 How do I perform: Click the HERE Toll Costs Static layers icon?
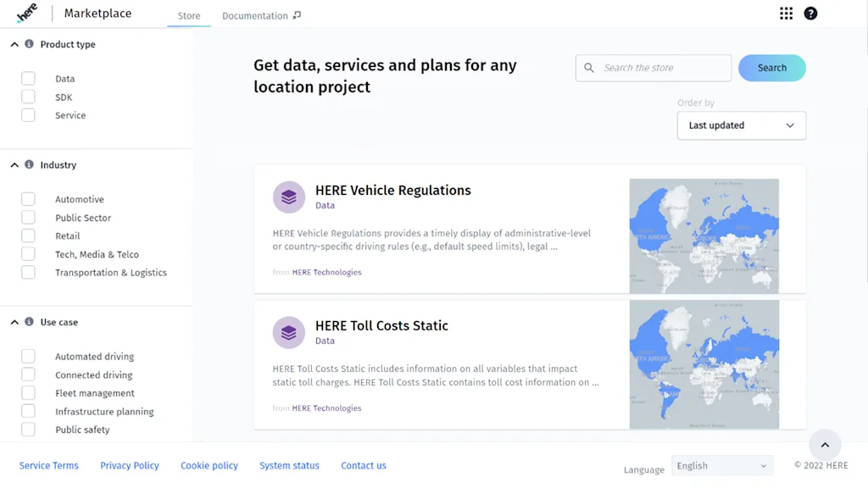288,332
